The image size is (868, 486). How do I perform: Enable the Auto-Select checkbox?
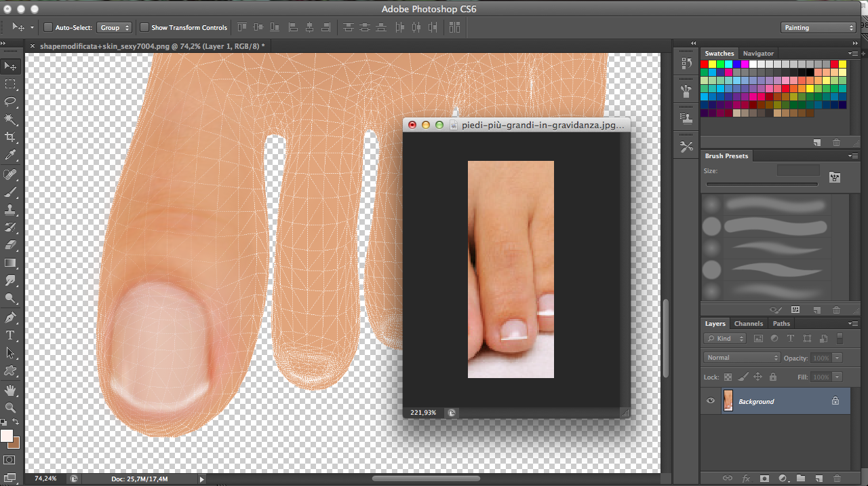[x=48, y=28]
